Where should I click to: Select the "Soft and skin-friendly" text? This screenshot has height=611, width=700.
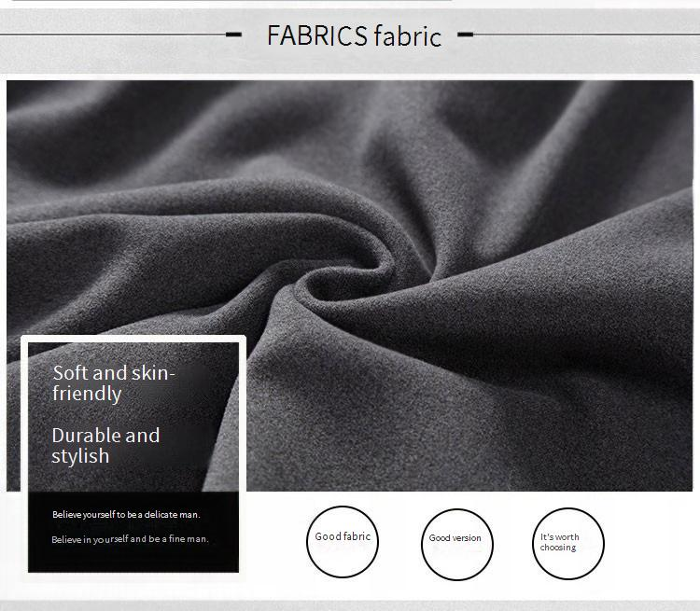pos(113,383)
